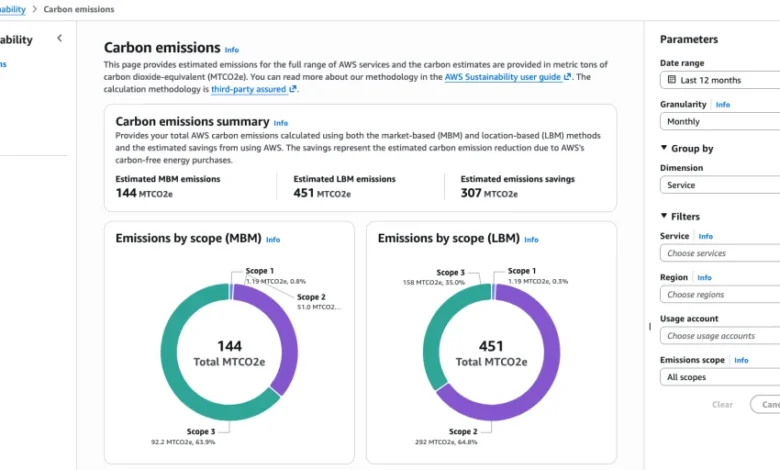Viewport: 780px width, 470px height.
Task: Click external link icon after Sustainability user guide
Action: coord(568,77)
